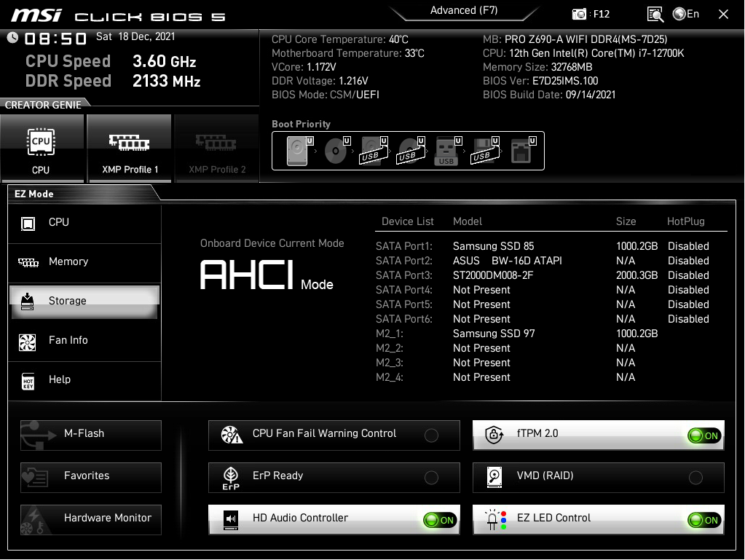Click the ErP leaf icon

(x=231, y=478)
